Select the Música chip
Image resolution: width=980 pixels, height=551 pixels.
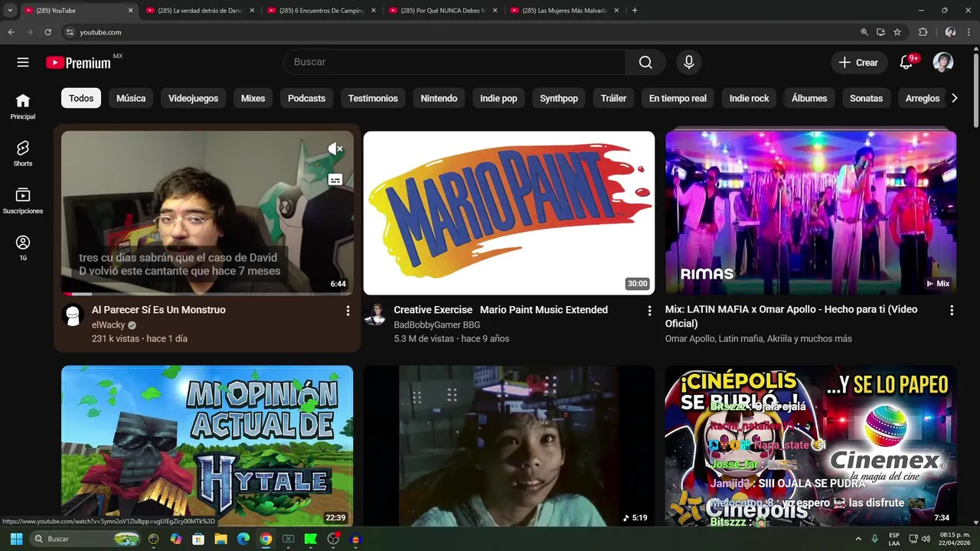coord(131,98)
